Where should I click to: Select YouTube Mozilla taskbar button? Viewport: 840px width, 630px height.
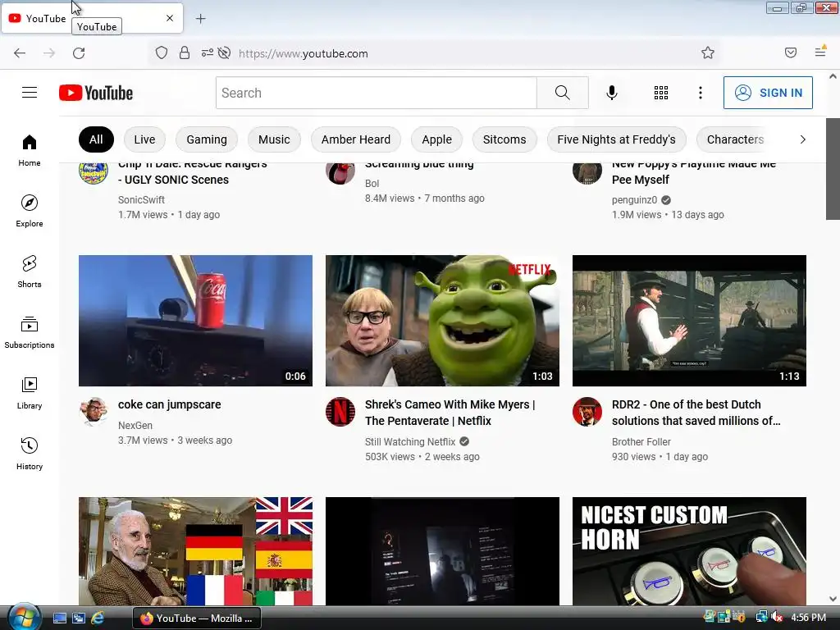coord(197,619)
